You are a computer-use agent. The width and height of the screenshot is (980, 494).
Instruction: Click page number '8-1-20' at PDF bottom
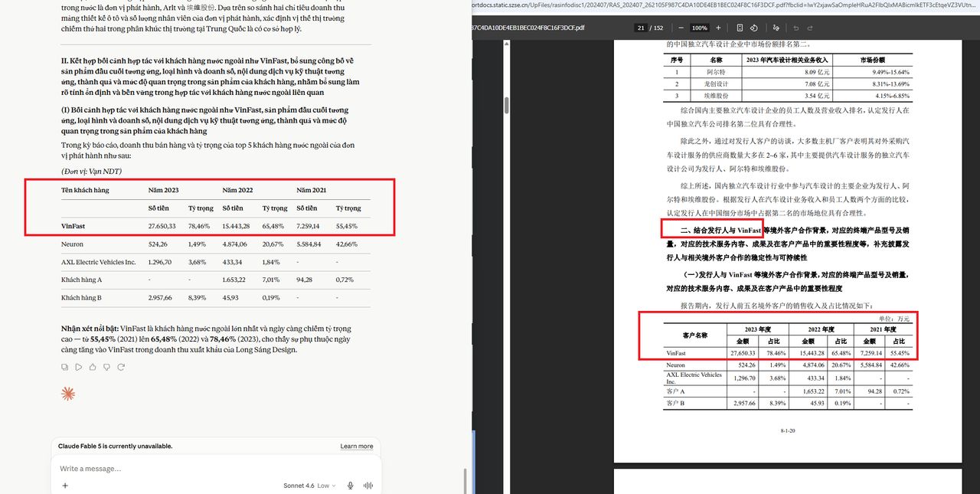coord(788,432)
